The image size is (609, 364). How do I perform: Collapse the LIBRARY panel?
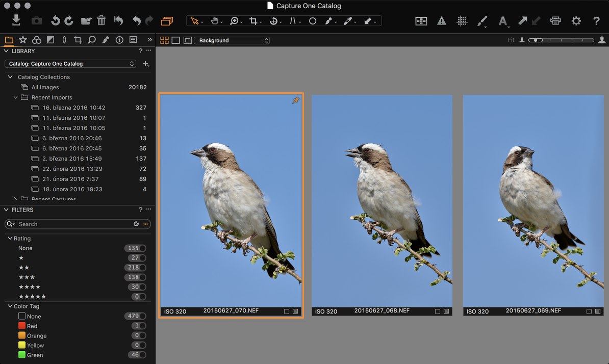click(x=6, y=51)
